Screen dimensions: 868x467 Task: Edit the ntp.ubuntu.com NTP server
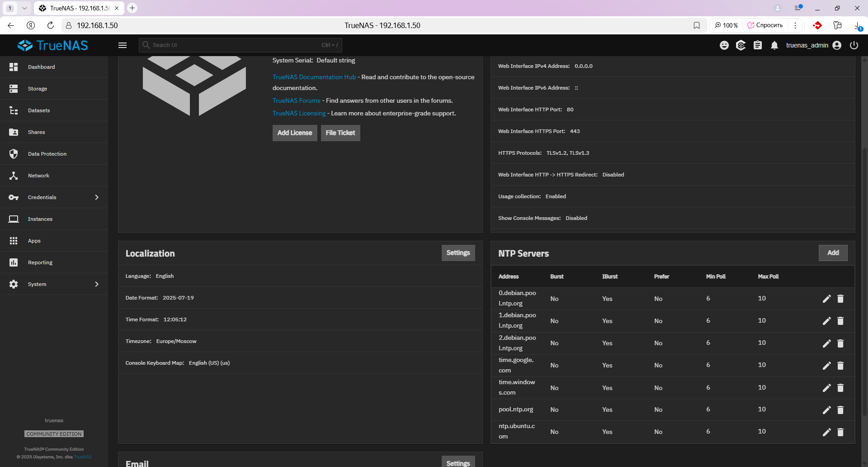(x=827, y=432)
